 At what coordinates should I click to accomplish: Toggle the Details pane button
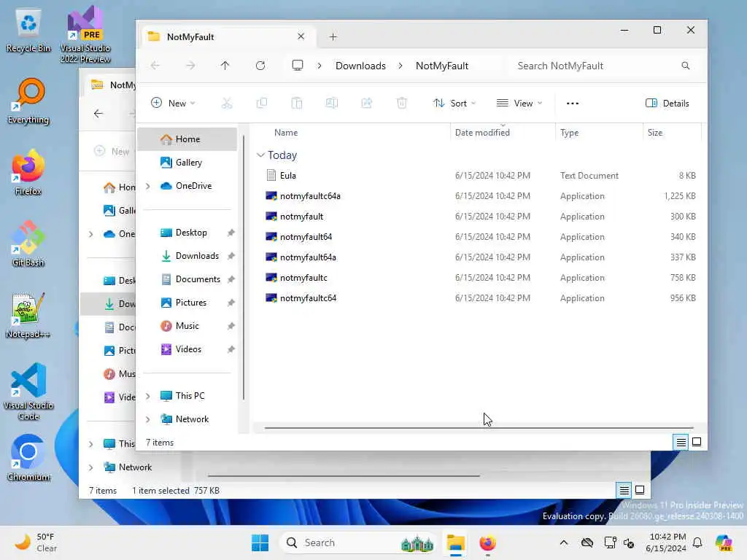point(667,104)
